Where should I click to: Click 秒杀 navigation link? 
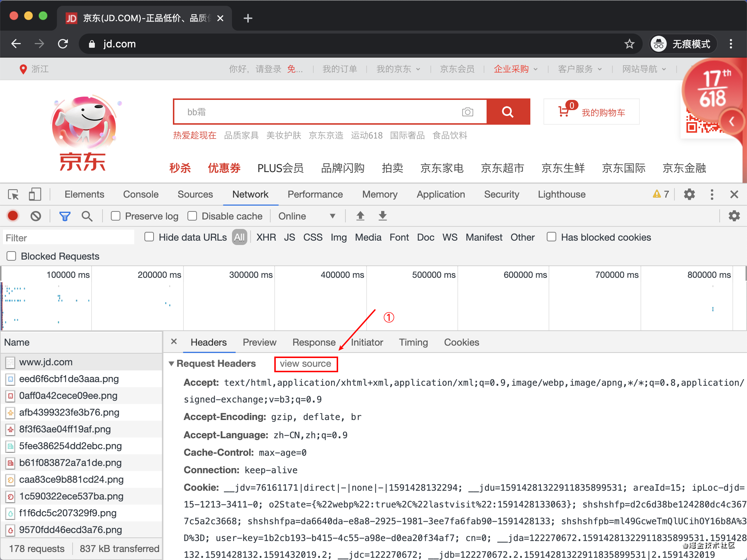coord(180,168)
